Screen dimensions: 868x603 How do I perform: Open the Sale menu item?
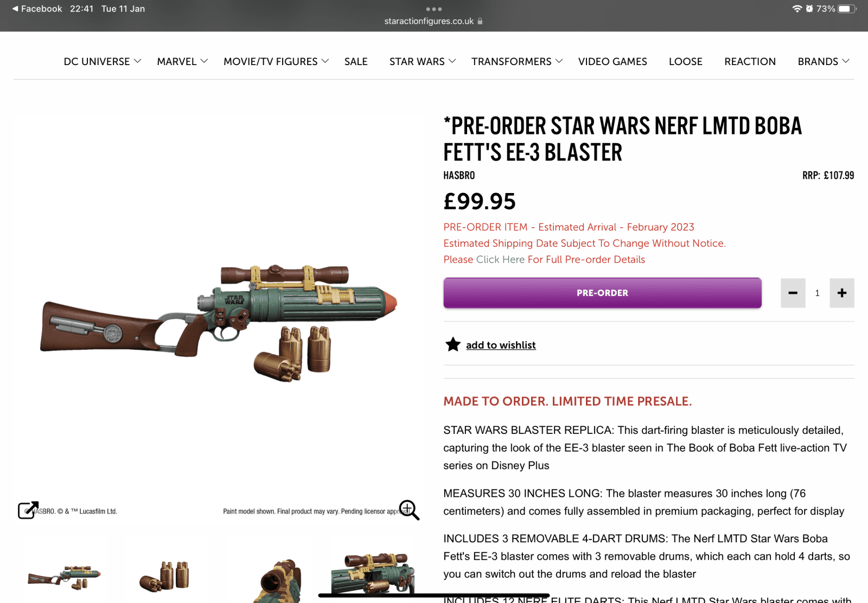point(356,61)
